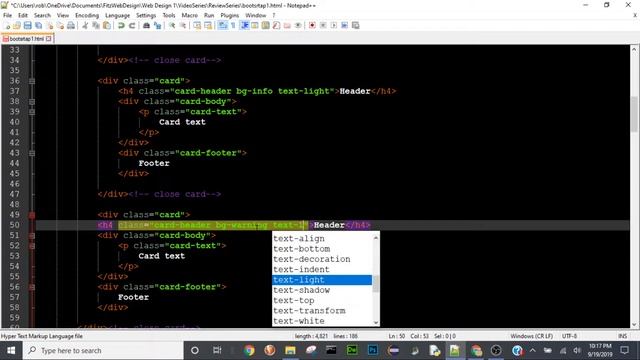Pick text-align from the autocomplete suggestions

(x=322, y=239)
